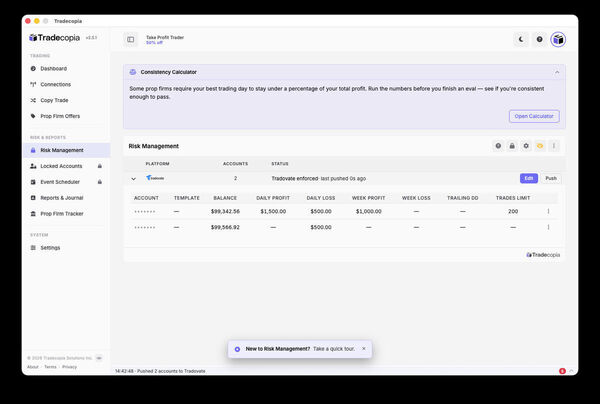This screenshot has width=600, height=404.
Task: Click the Tradovate enforced status text
Action: [x=295, y=178]
